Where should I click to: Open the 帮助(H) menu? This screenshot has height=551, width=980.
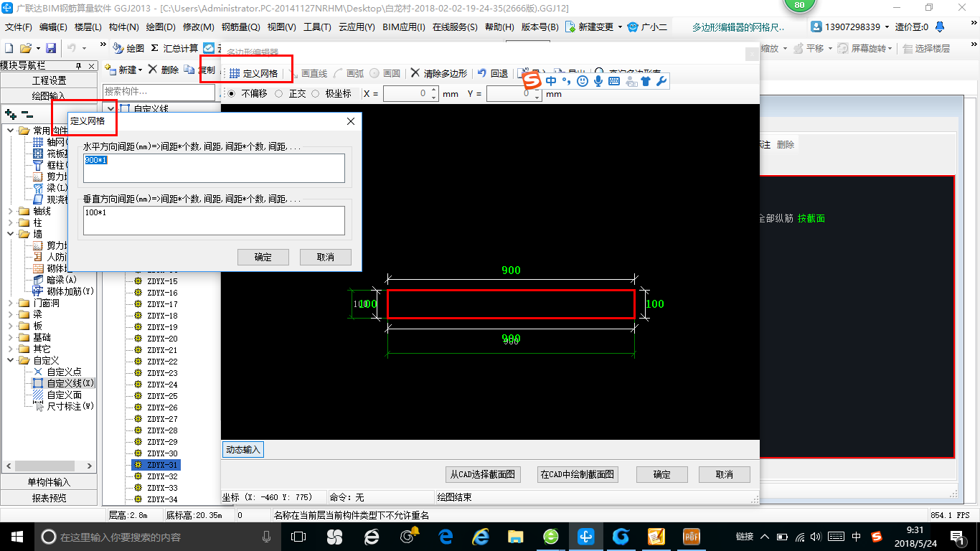click(x=499, y=27)
